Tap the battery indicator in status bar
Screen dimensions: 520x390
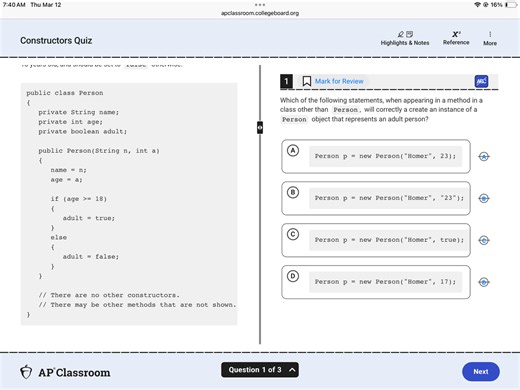(x=511, y=5)
